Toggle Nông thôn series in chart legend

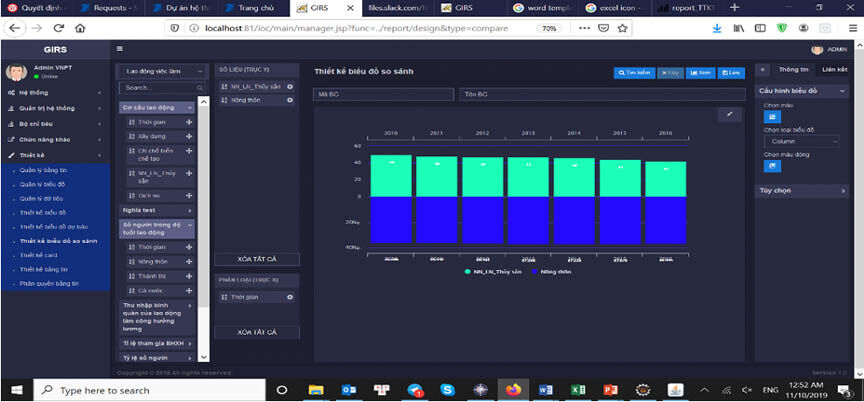552,272
